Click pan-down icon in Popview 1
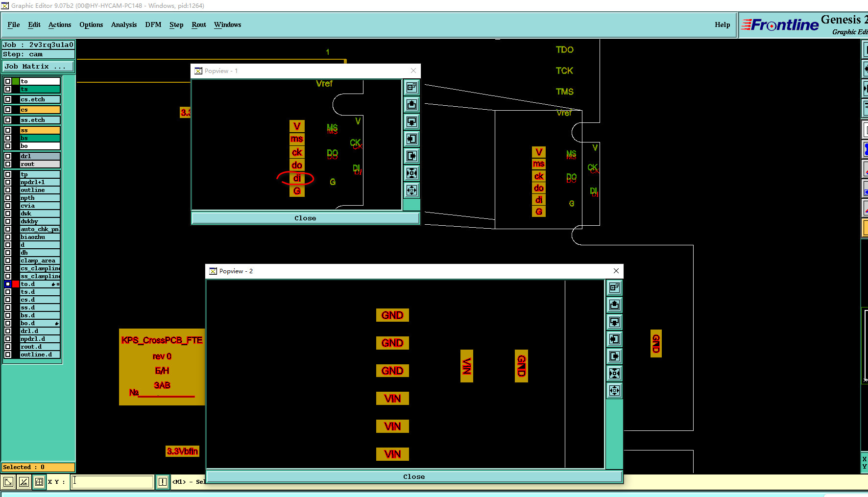Viewport: 868px width, 497px height. coord(412,121)
